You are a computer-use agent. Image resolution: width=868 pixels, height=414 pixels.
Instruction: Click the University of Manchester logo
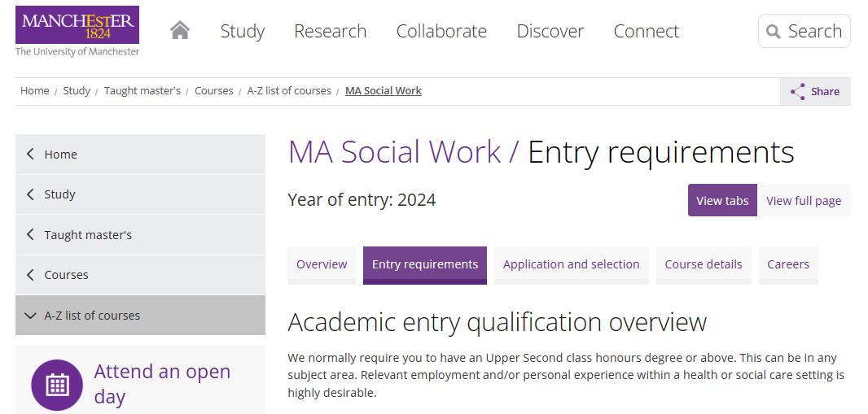coord(77,31)
